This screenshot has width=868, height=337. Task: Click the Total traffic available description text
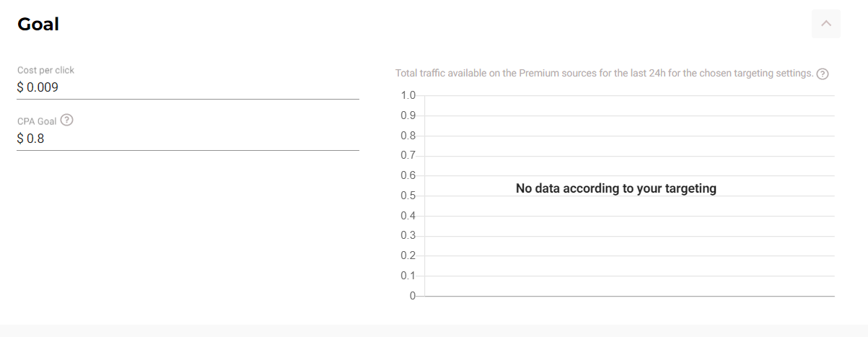[x=605, y=74]
